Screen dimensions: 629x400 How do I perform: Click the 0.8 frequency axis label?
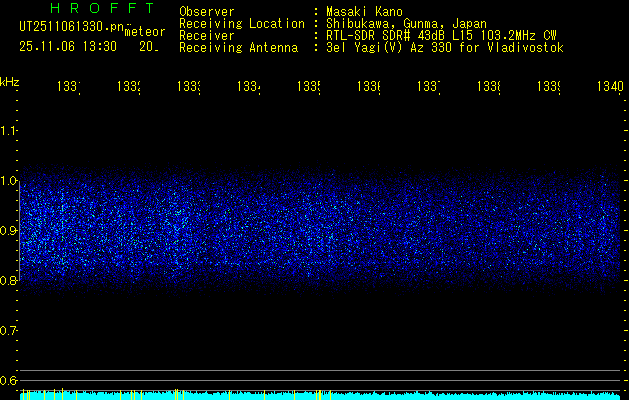[x=9, y=280]
